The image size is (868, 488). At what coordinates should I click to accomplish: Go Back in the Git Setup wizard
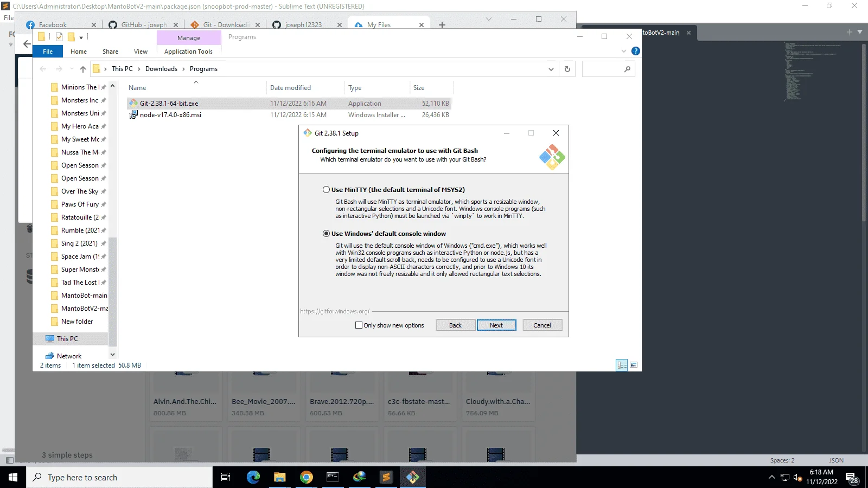click(455, 325)
